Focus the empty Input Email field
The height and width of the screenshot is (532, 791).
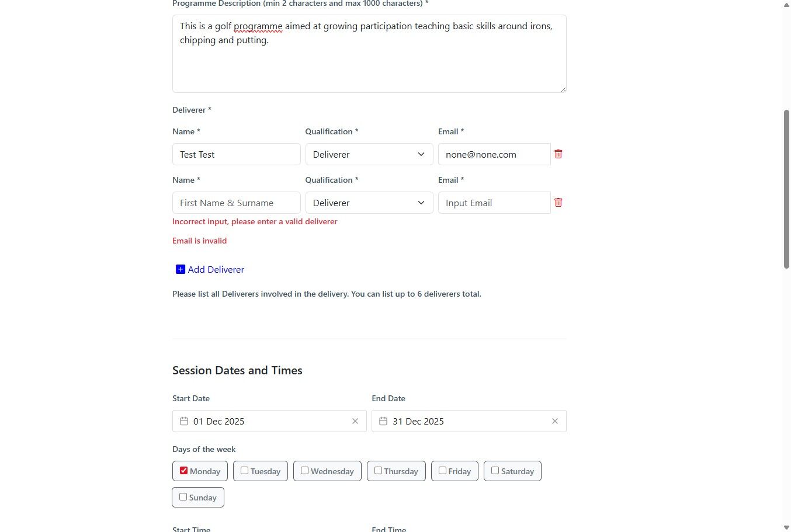coord(494,203)
